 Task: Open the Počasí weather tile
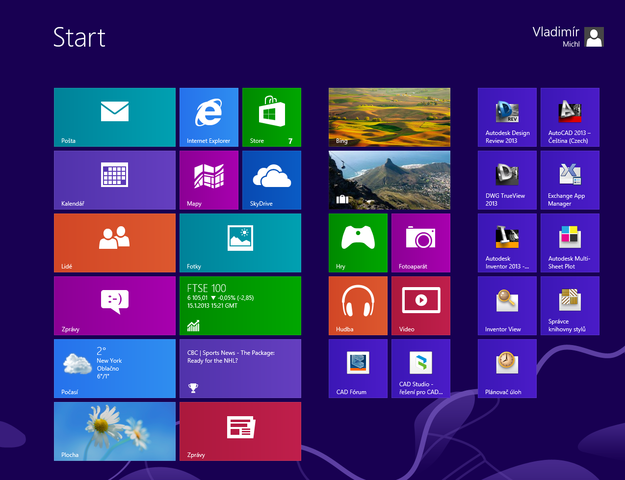tap(115, 368)
